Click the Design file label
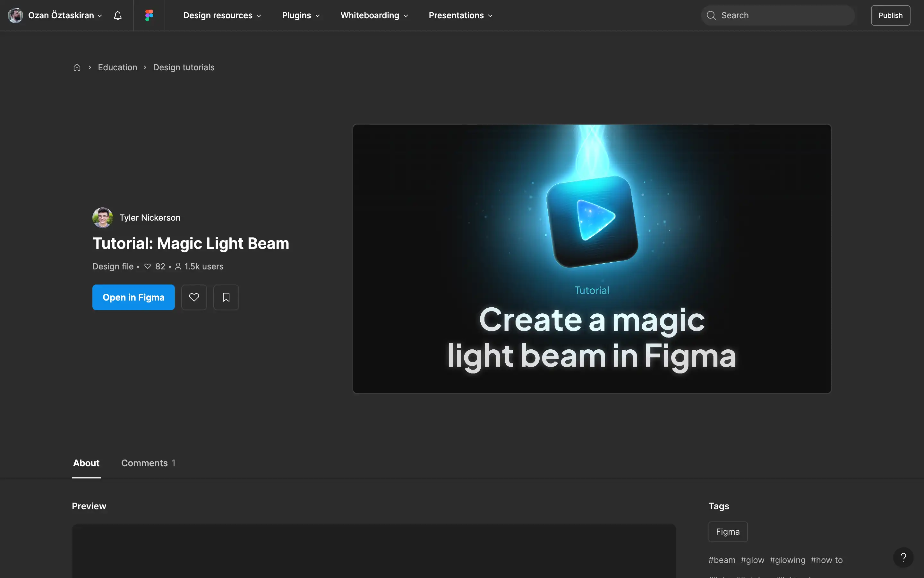The height and width of the screenshot is (578, 924). click(x=113, y=267)
